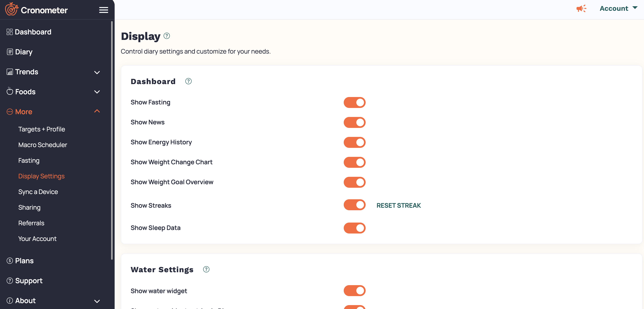Switch off Show Streaks toggle

point(354,205)
